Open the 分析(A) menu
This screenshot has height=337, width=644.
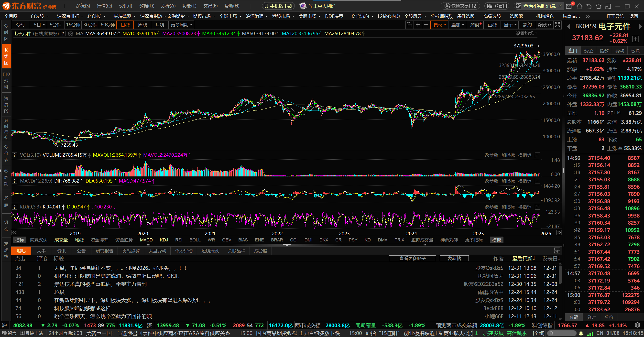[x=168, y=6]
